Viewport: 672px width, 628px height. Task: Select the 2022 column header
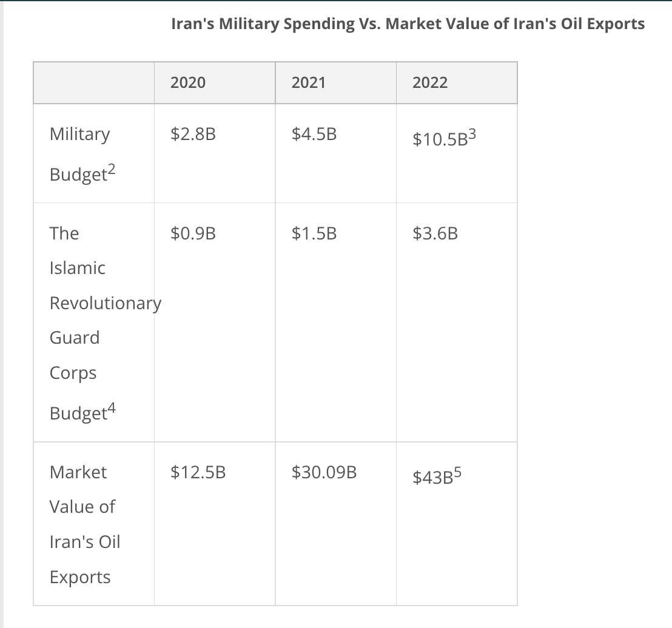(x=457, y=82)
